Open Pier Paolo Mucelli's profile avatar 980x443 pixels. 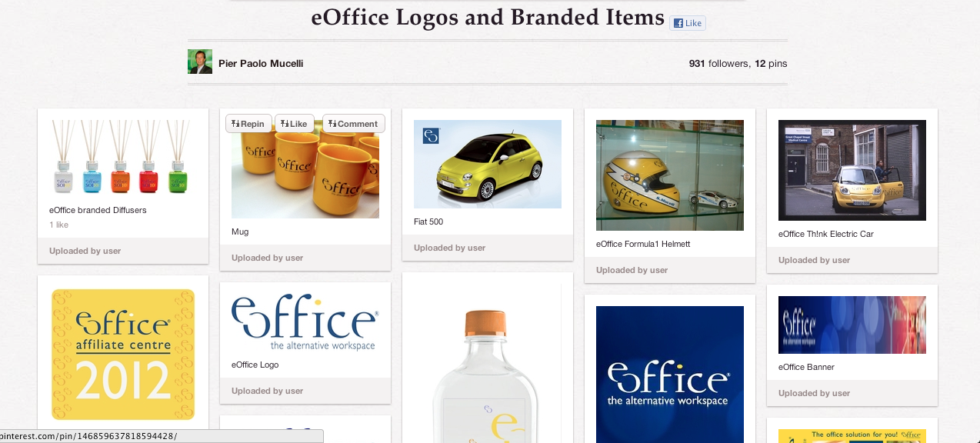(200, 62)
